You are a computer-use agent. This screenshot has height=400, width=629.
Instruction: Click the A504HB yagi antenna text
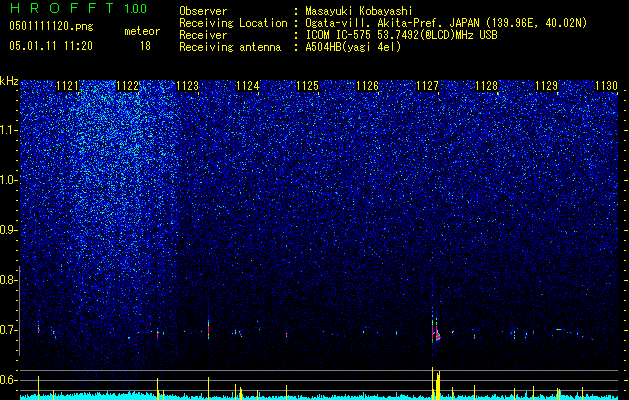pos(353,47)
